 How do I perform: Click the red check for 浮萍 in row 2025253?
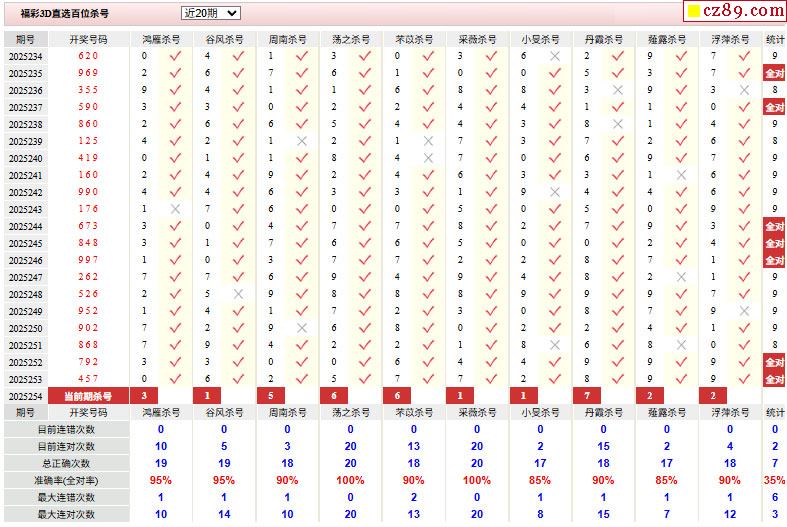tap(744, 379)
